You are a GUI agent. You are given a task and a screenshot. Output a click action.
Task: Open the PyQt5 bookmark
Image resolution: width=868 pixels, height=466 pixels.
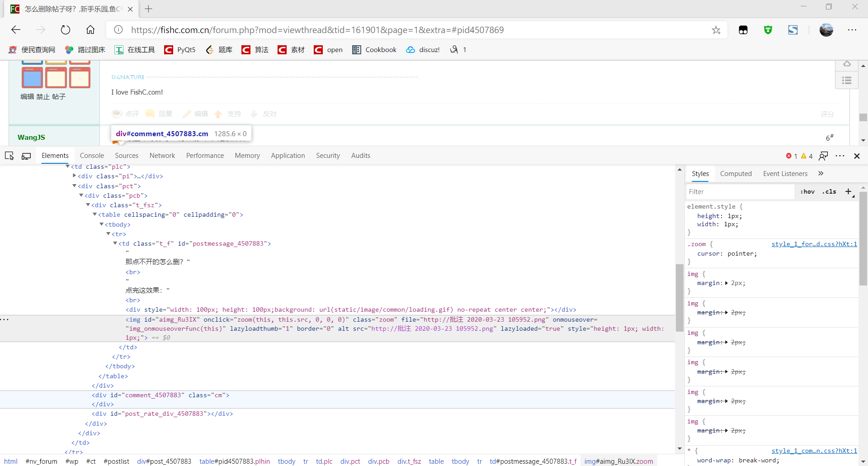tap(180, 50)
